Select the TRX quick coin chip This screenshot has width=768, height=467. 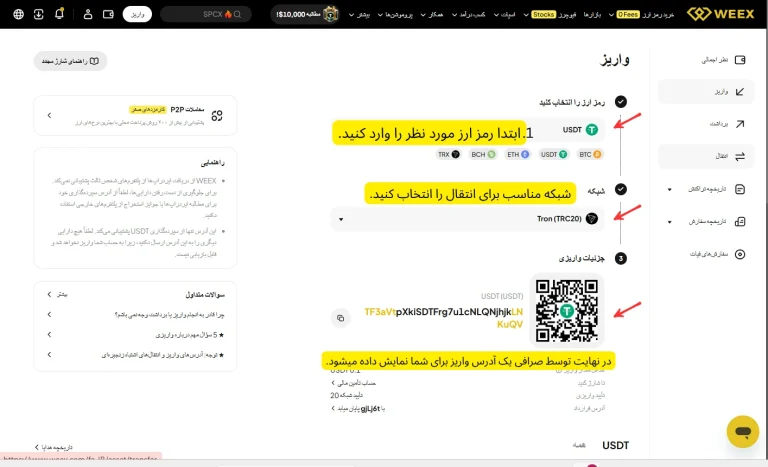(449, 154)
